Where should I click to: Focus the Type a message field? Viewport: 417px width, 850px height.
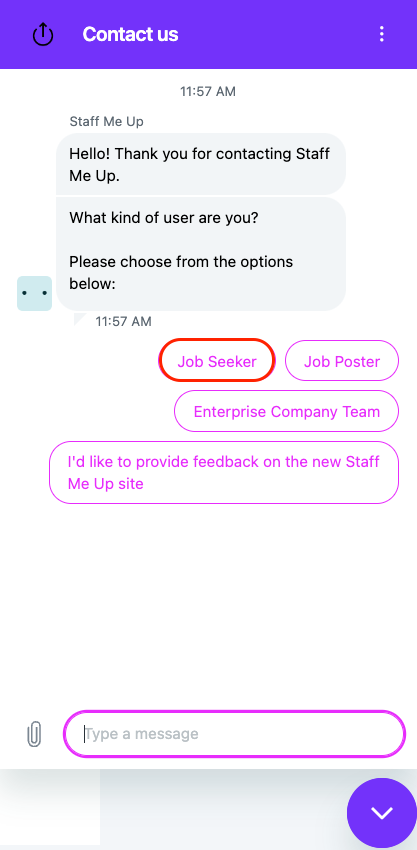(234, 734)
